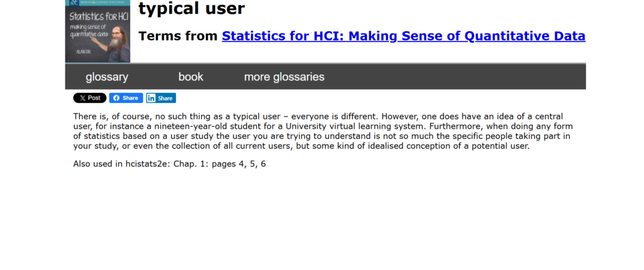The width and height of the screenshot is (644, 270).
Task: Click the 'Terms from' heading text
Action: (x=179, y=36)
